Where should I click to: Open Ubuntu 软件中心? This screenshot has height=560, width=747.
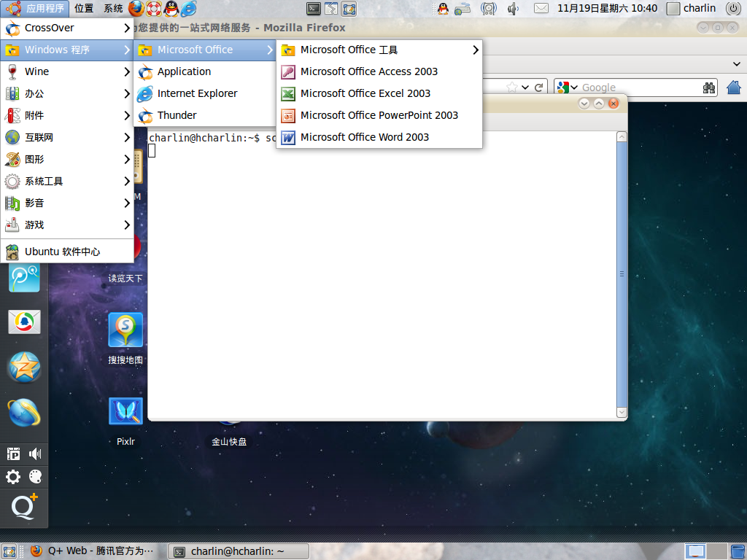click(66, 252)
